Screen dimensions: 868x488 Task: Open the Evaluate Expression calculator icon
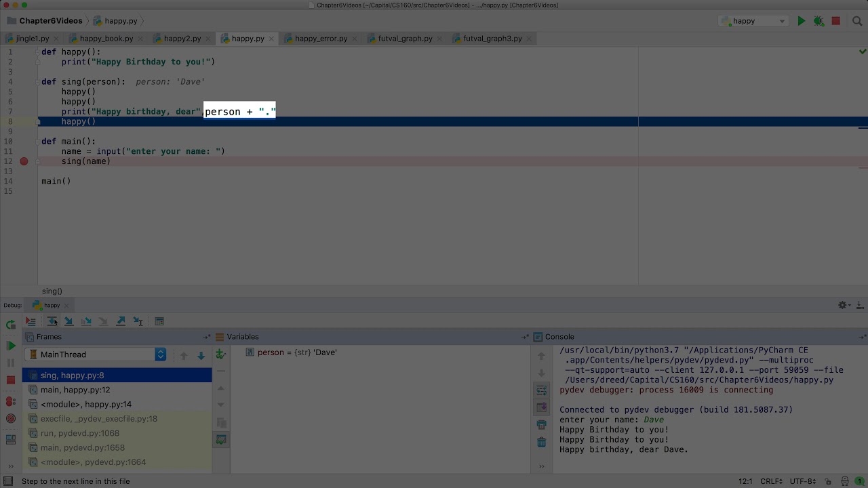tap(159, 321)
